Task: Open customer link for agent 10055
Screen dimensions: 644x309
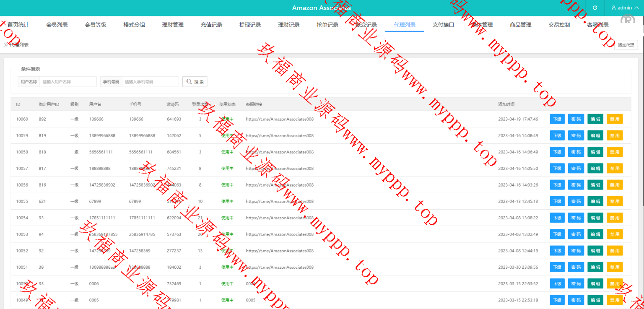Action: (x=280, y=201)
